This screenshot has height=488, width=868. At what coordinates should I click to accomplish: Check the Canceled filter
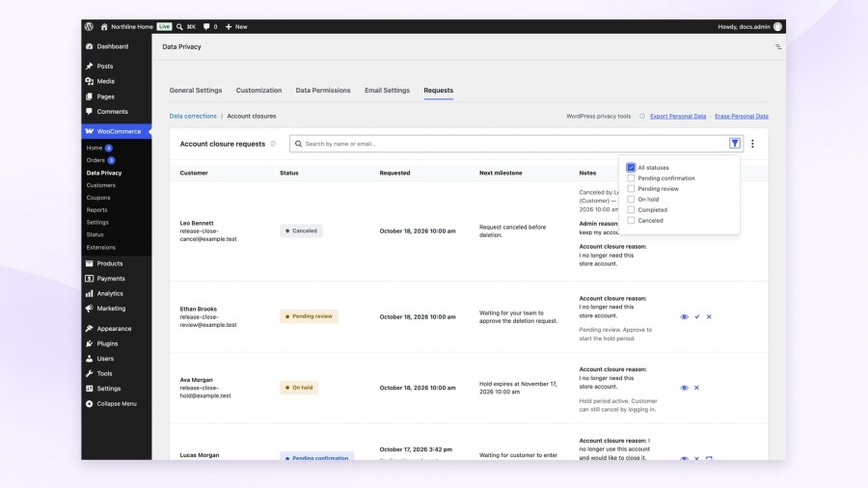pyautogui.click(x=631, y=220)
